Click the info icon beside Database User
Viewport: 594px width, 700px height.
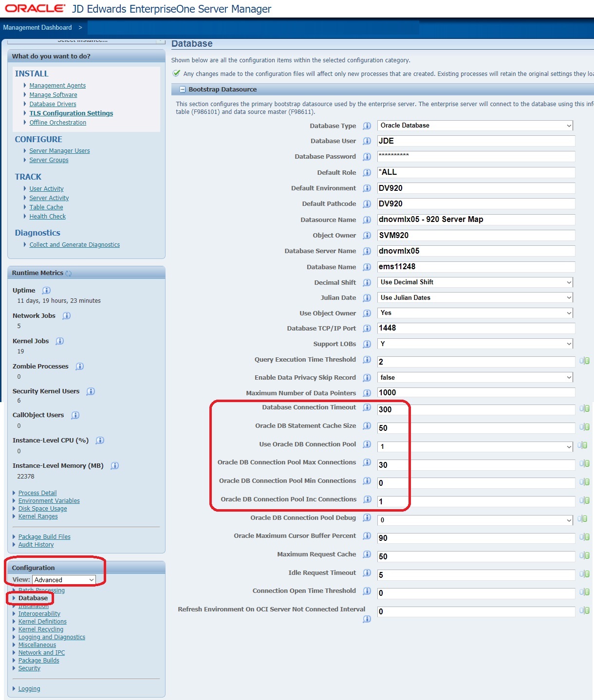pos(367,141)
